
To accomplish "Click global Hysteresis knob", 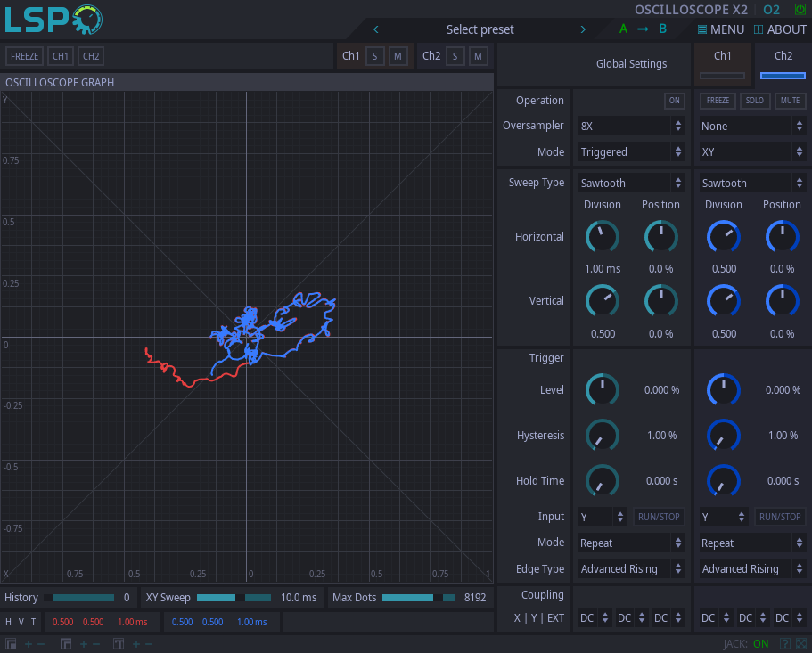I will [x=603, y=435].
